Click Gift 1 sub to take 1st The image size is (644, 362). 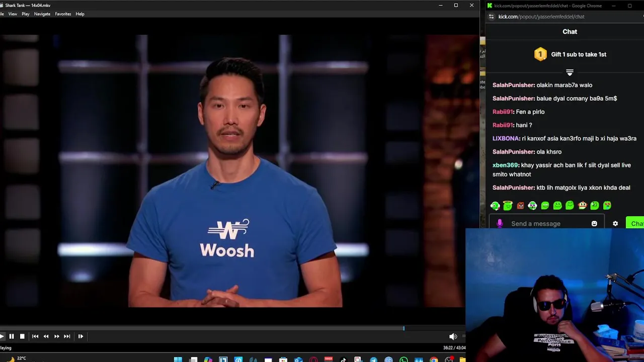click(x=579, y=54)
